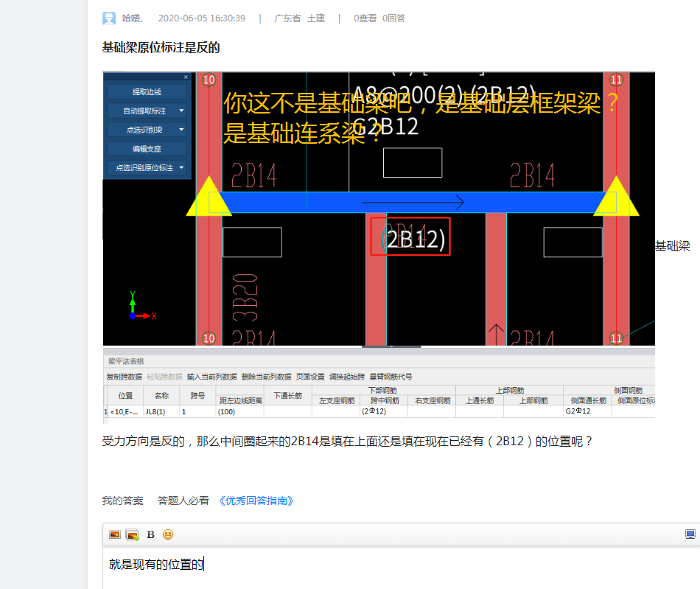Image resolution: width=700 pixels, height=589 pixels.
Task: Click the user avatar icon beside 哈喽
Action: (x=109, y=18)
